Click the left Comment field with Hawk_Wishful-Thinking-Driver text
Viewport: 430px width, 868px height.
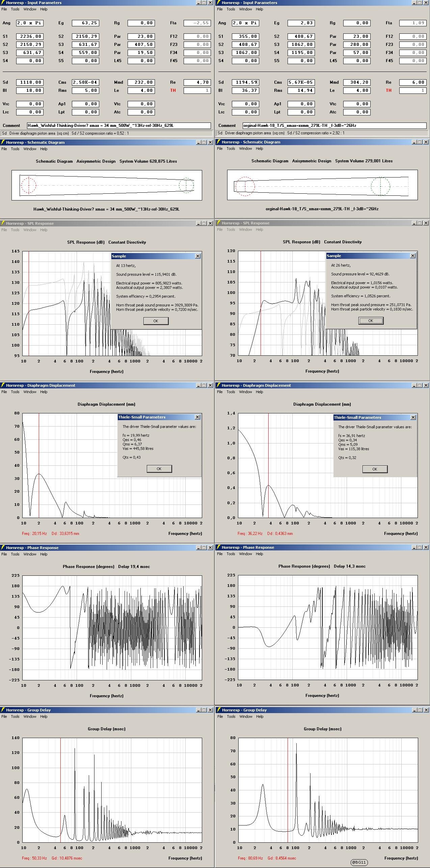click(119, 126)
